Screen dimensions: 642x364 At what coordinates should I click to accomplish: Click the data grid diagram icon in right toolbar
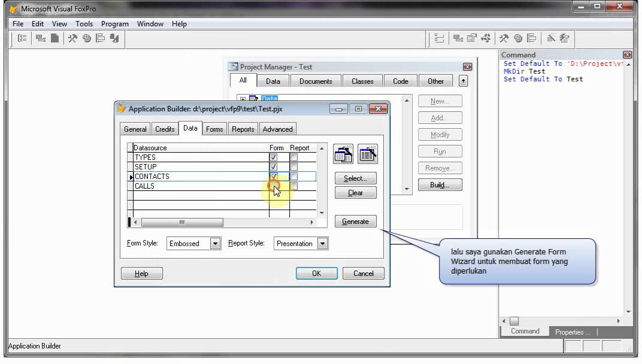point(458,38)
